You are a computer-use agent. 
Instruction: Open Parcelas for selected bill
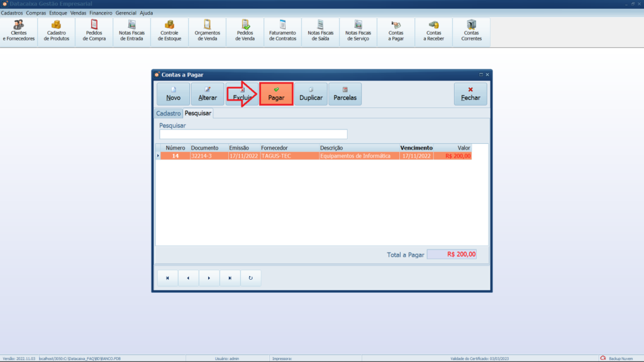[x=345, y=94]
